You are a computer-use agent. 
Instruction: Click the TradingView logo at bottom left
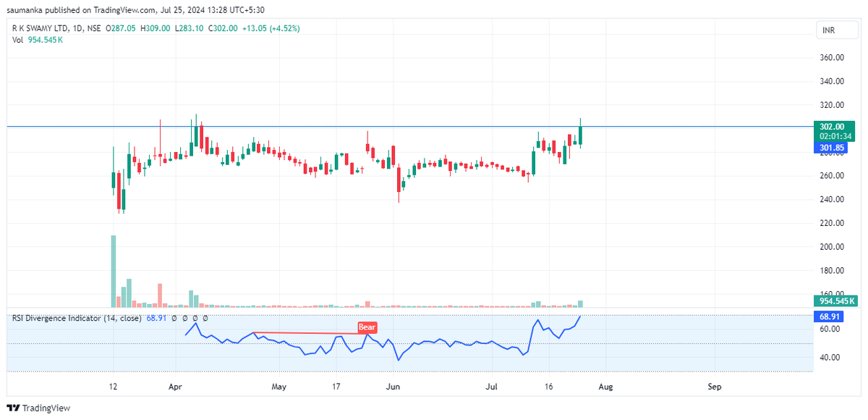click(x=38, y=408)
